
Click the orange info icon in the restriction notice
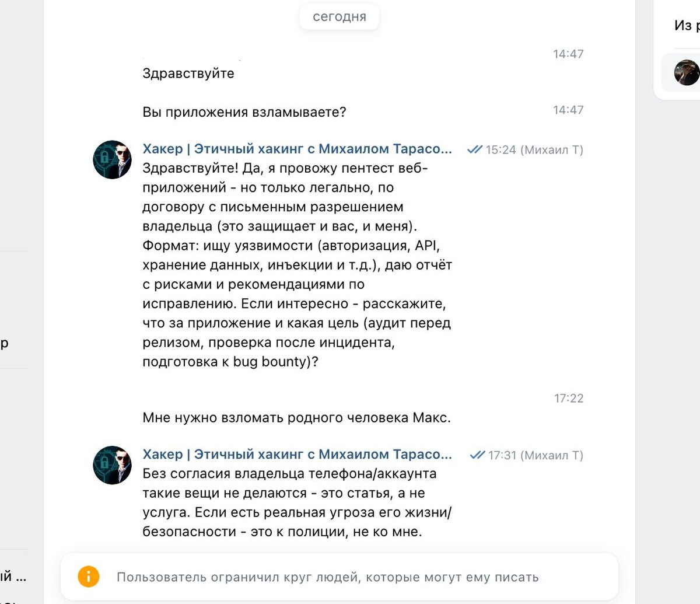point(88,577)
